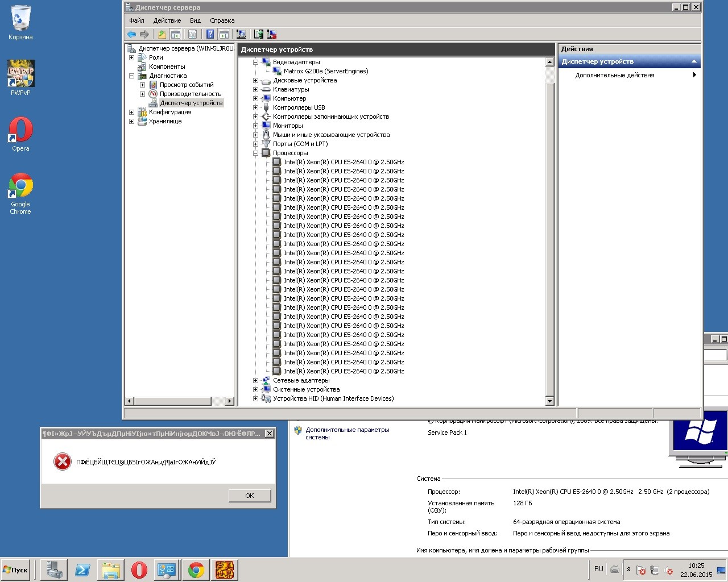Click the up one level folder icon
The height and width of the screenshot is (582, 728).
(162, 35)
